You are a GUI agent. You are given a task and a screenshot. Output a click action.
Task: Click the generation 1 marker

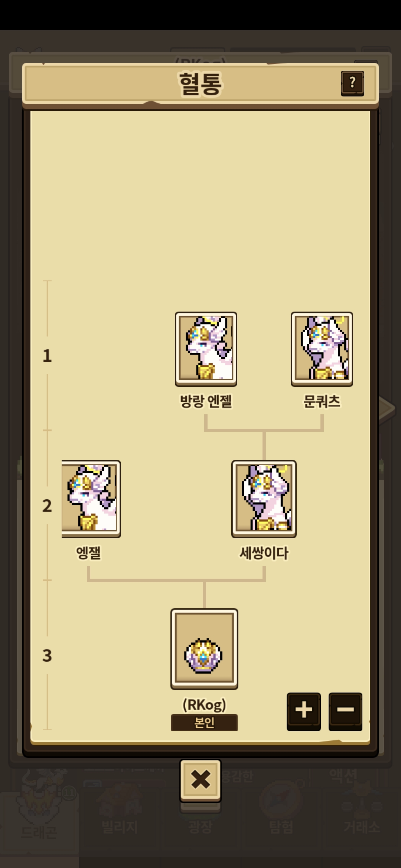pyautogui.click(x=47, y=356)
